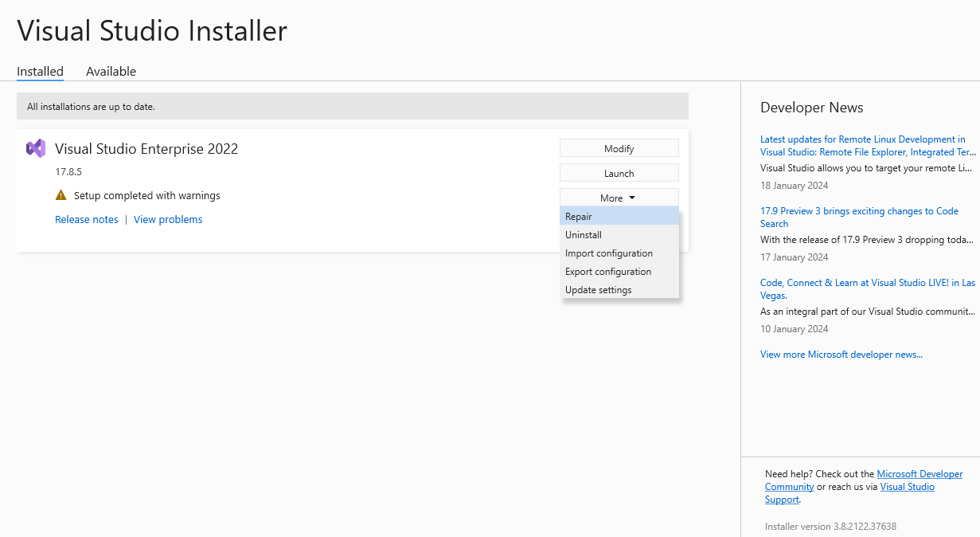Select Export configuration menu entry
Image resolution: width=980 pixels, height=537 pixels.
pos(619,271)
